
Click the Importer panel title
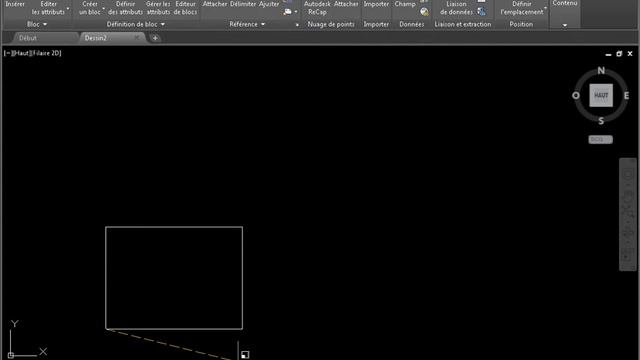coord(376,24)
